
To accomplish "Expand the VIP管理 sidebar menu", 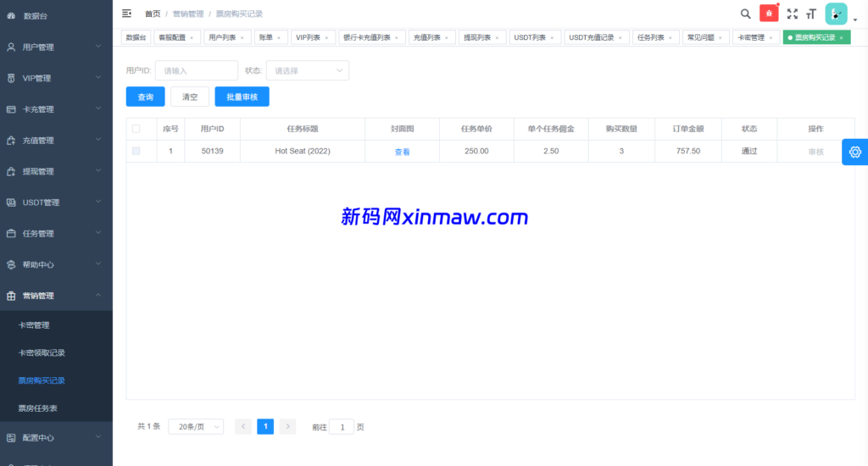I will pos(98,77).
